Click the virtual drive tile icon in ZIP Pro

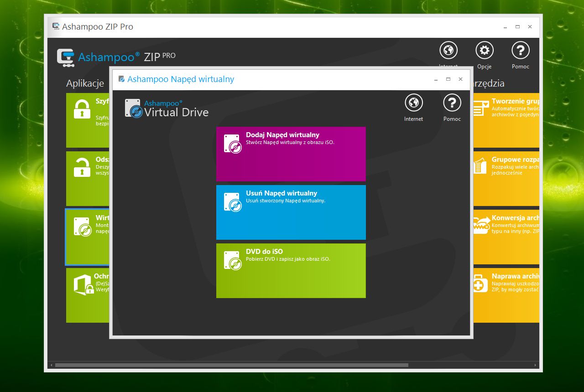click(x=83, y=227)
